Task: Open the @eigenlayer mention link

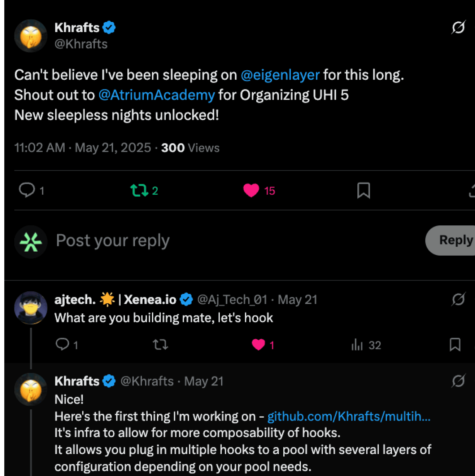Action: 280,75
